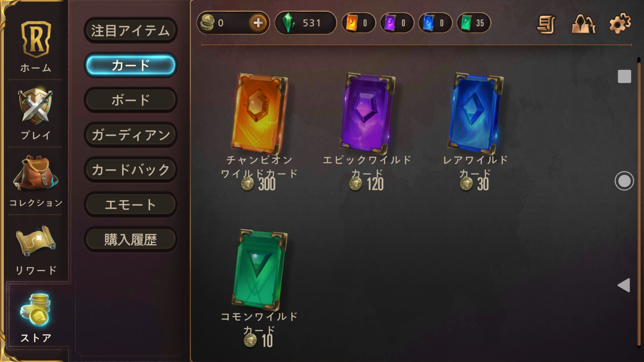Open the カードバック category
644x362 pixels.
pos(130,170)
